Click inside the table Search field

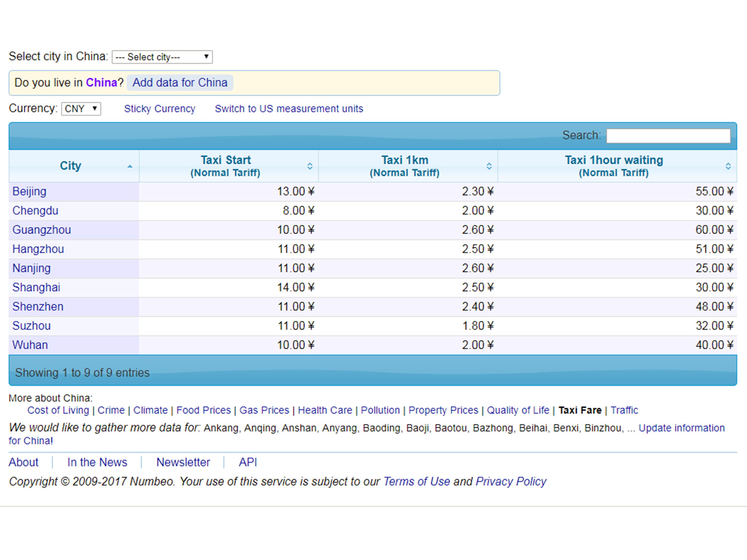[x=668, y=136]
